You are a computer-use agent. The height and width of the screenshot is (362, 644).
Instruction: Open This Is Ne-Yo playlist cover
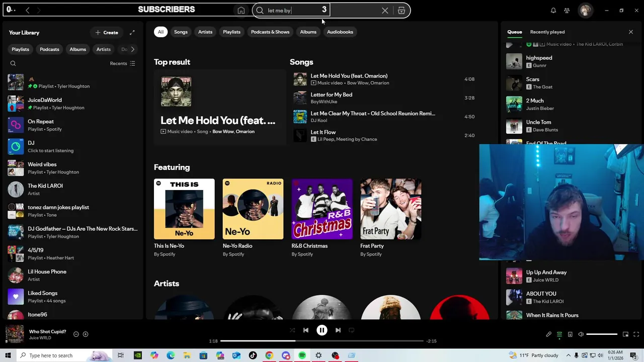[x=184, y=209]
